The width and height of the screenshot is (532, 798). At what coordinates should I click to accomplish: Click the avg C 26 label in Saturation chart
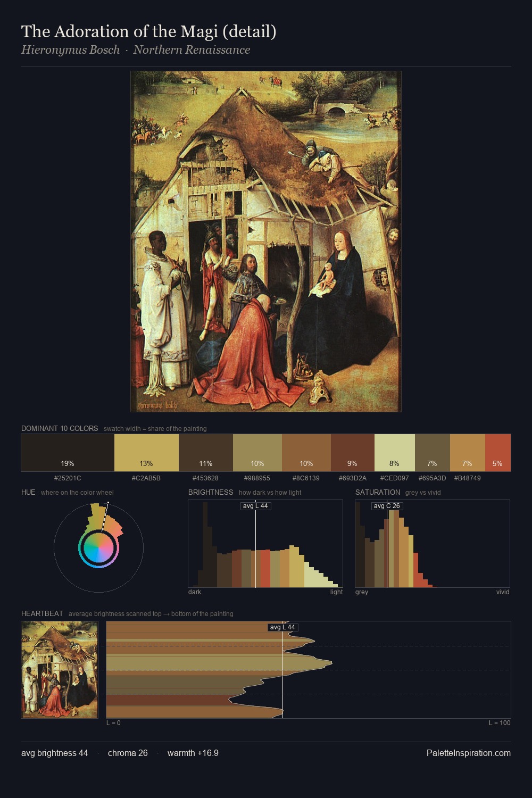pos(387,506)
